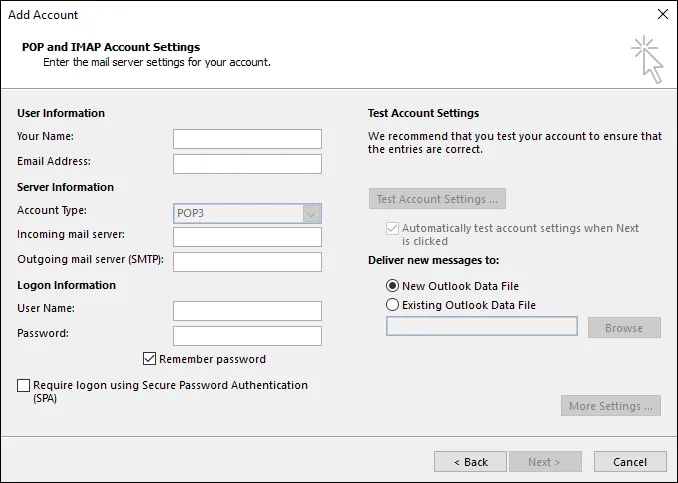The image size is (678, 483).
Task: Enable Require logon using Secure Password Authentication
Action: [x=23, y=385]
